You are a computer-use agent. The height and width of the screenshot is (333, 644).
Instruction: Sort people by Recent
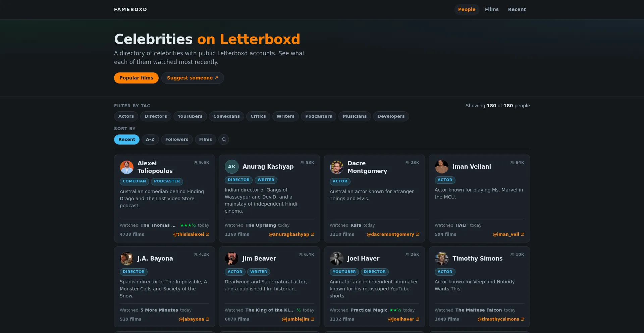(x=127, y=140)
